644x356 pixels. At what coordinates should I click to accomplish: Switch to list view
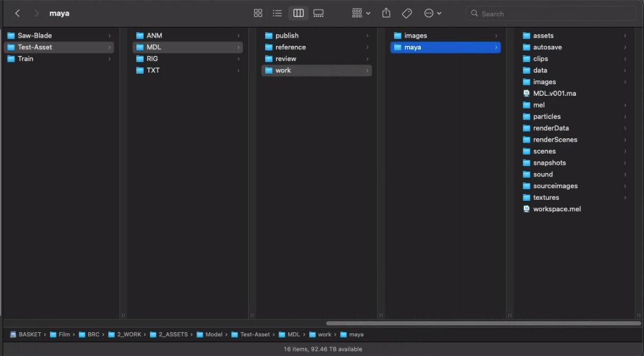point(277,13)
